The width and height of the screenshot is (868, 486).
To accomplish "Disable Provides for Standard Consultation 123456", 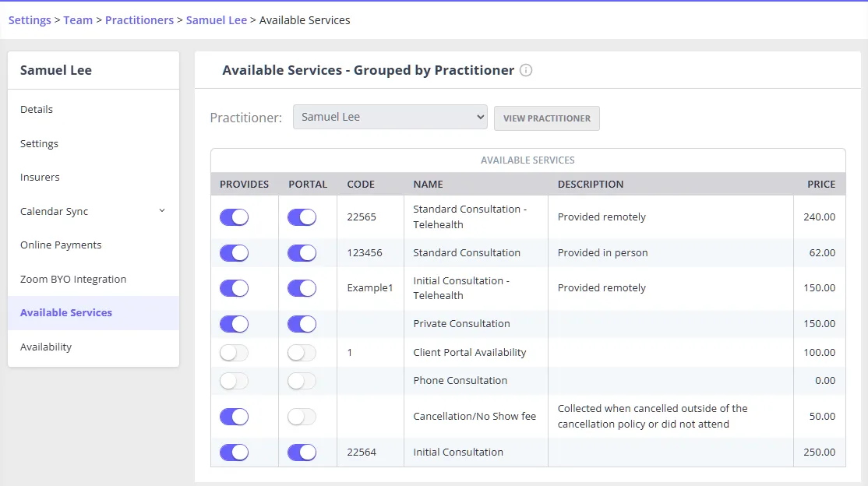I will point(235,253).
